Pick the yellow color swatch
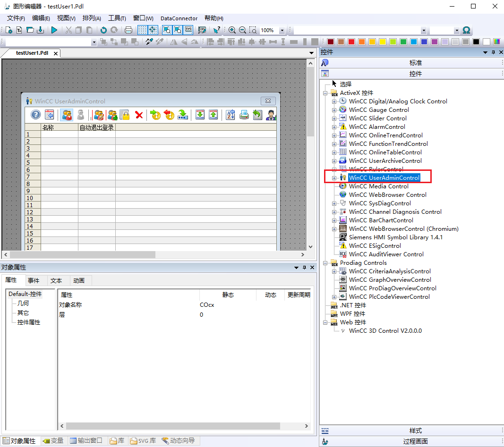This screenshot has width=504, height=447. [x=382, y=42]
